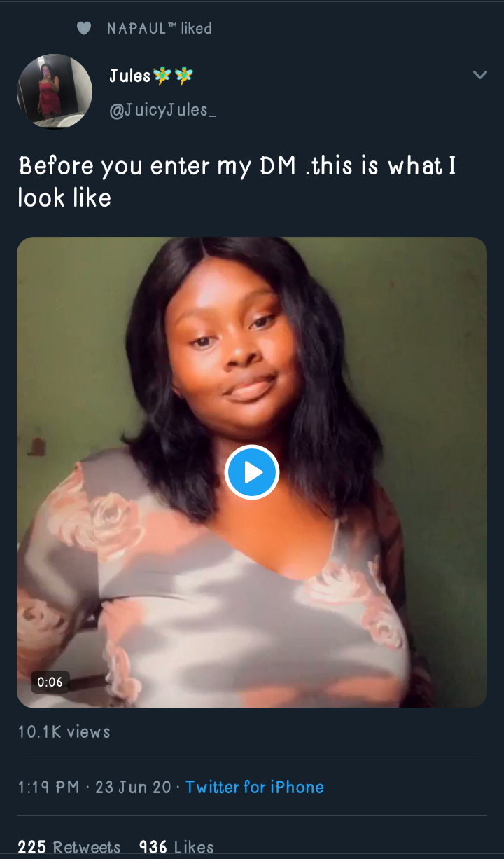Click the heart icon beside NAPAUL liked
Screen dimensions: 504x859
(84, 29)
